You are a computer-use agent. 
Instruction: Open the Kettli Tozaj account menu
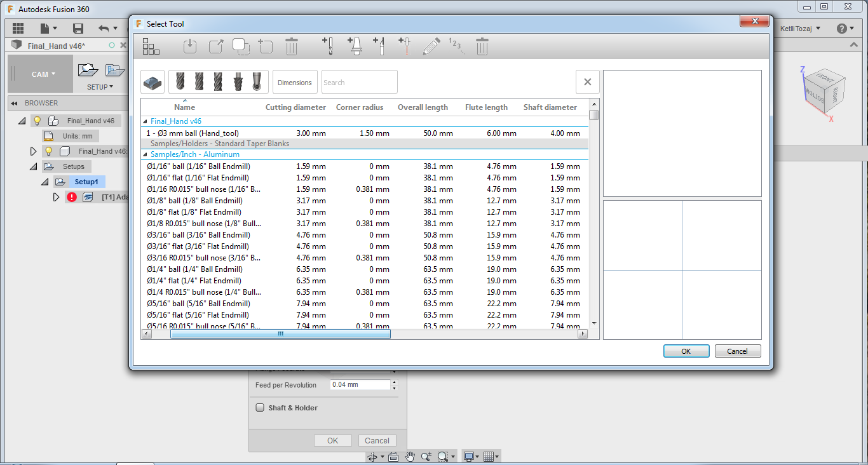[x=801, y=28]
